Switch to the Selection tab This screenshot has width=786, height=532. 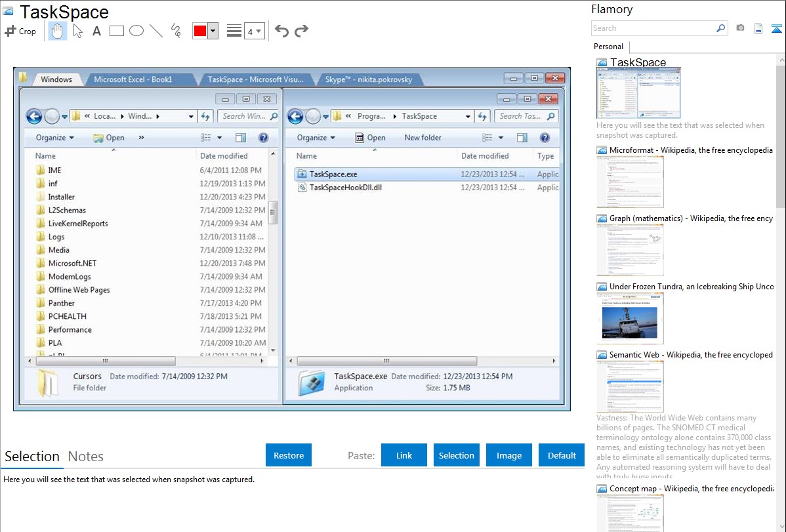(x=32, y=457)
